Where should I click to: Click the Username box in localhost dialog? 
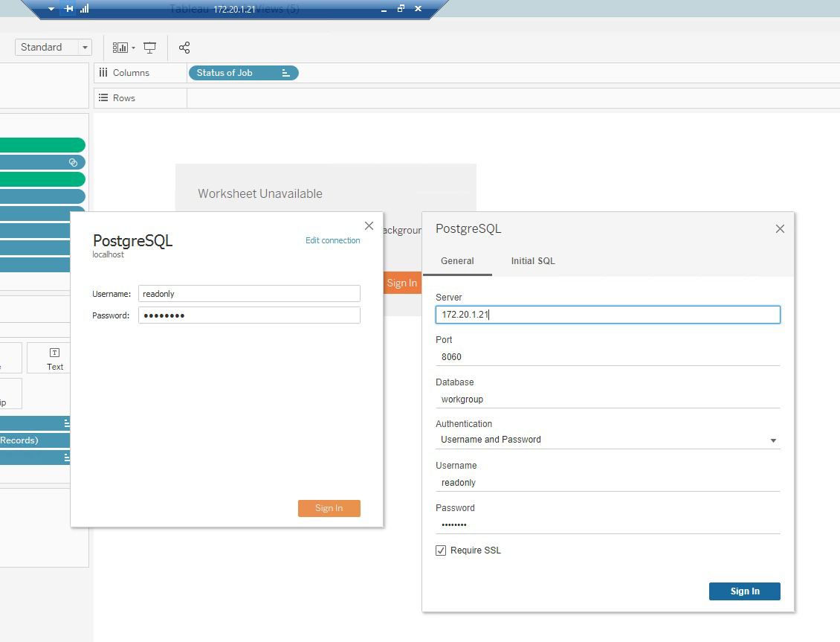coord(249,294)
